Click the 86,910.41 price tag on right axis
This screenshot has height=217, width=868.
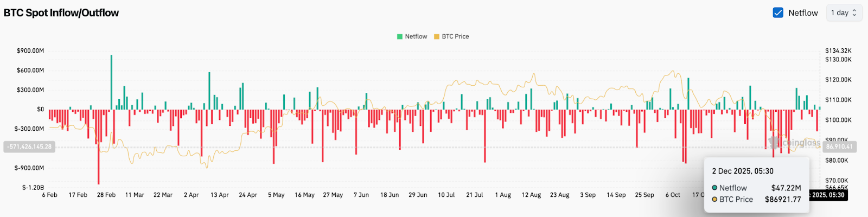tap(839, 146)
